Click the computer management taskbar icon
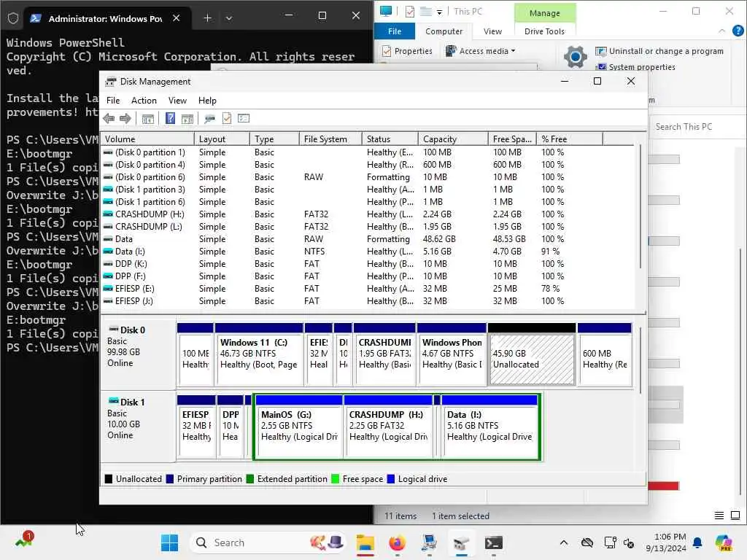 [x=429, y=542]
